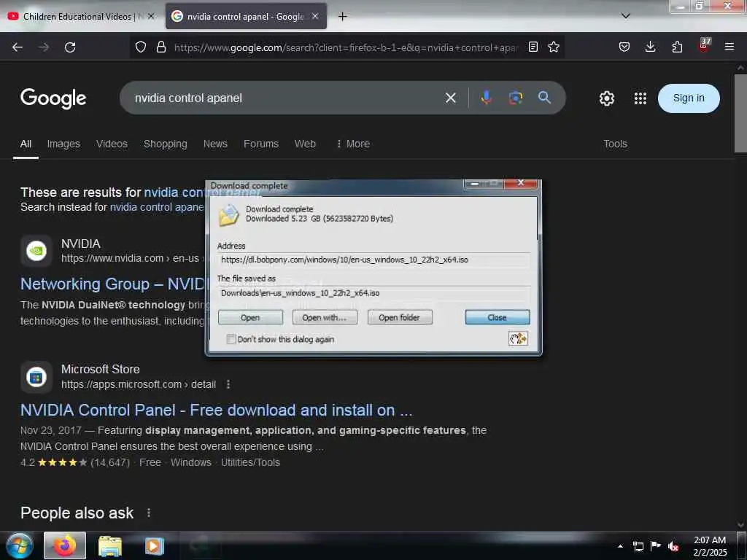Start voice search with microphone icon

pyautogui.click(x=486, y=98)
